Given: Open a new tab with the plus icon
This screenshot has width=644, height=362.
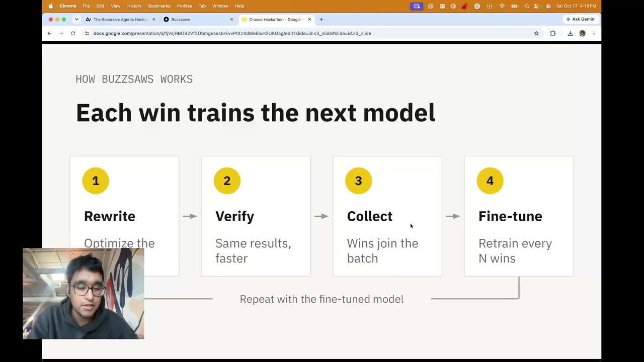Looking at the screenshot, I should [321, 19].
